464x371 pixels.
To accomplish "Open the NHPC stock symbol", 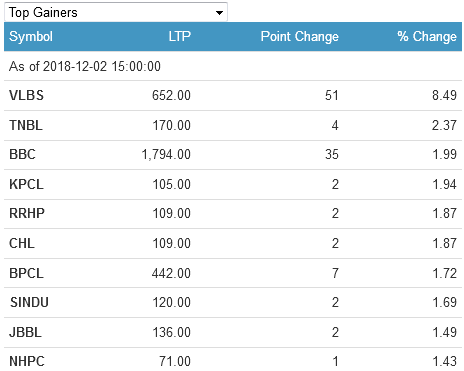I will pyautogui.click(x=27, y=361).
